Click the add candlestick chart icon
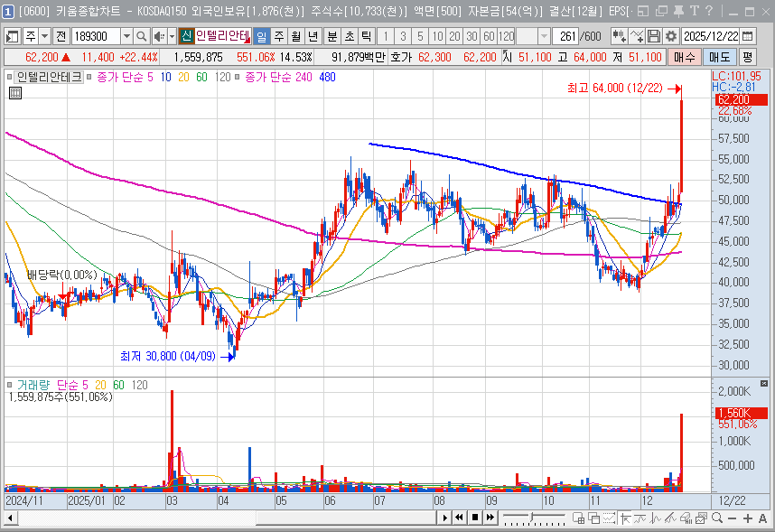 click(x=619, y=36)
